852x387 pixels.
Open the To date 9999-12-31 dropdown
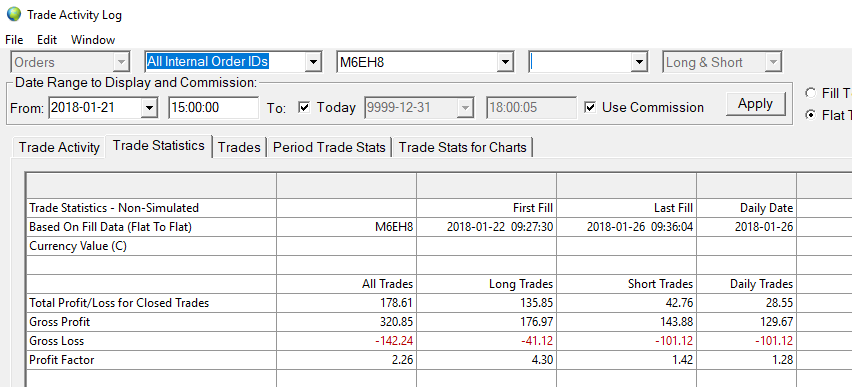pos(465,108)
